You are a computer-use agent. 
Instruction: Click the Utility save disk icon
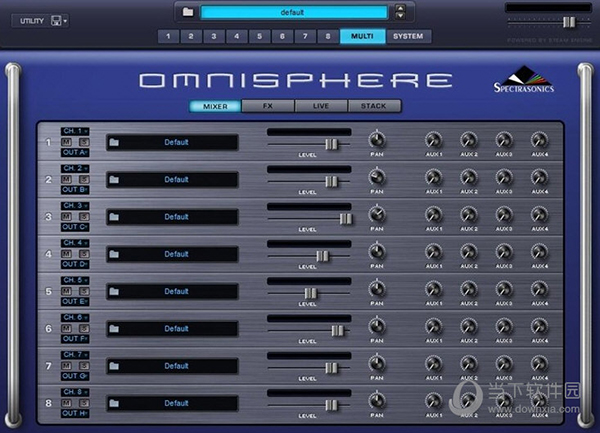pyautogui.click(x=56, y=21)
